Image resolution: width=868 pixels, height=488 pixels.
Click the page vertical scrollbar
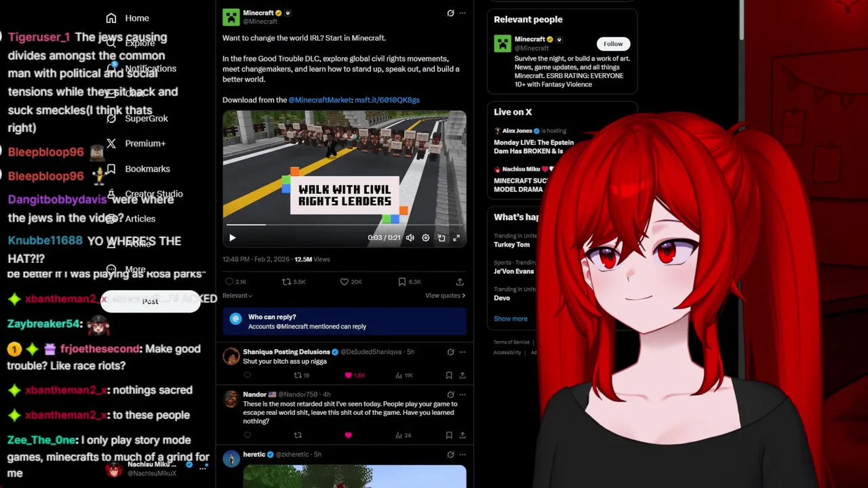742,20
